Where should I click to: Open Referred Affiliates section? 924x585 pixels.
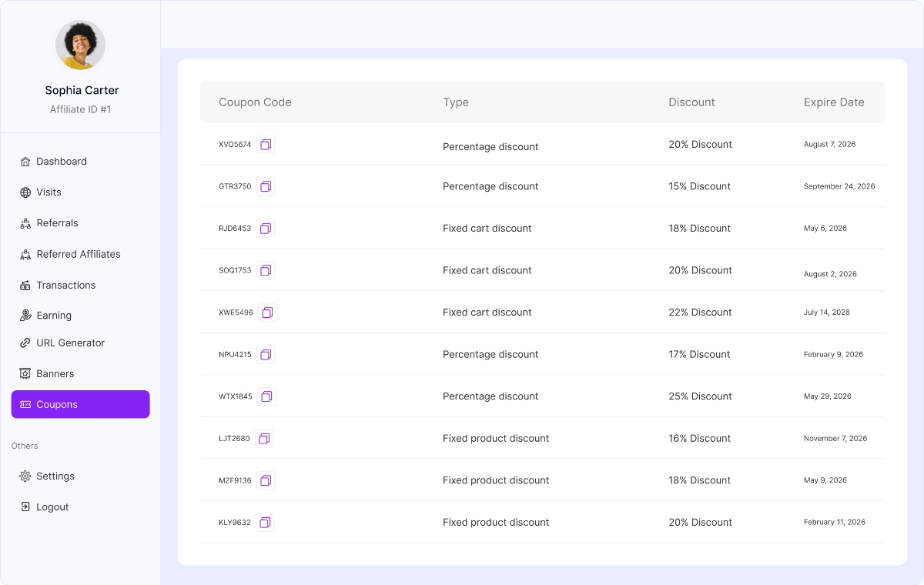78,254
